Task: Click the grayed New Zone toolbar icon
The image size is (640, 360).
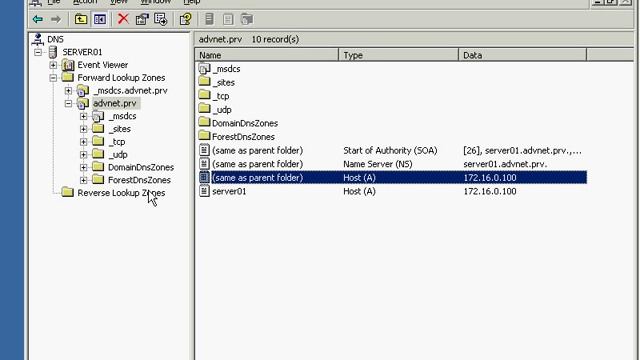Action: tap(247, 19)
